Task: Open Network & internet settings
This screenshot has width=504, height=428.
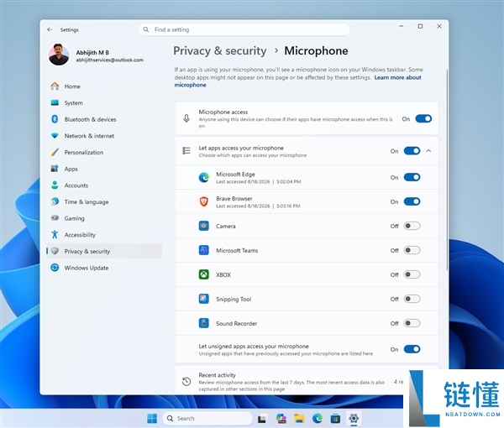Action: click(x=104, y=136)
